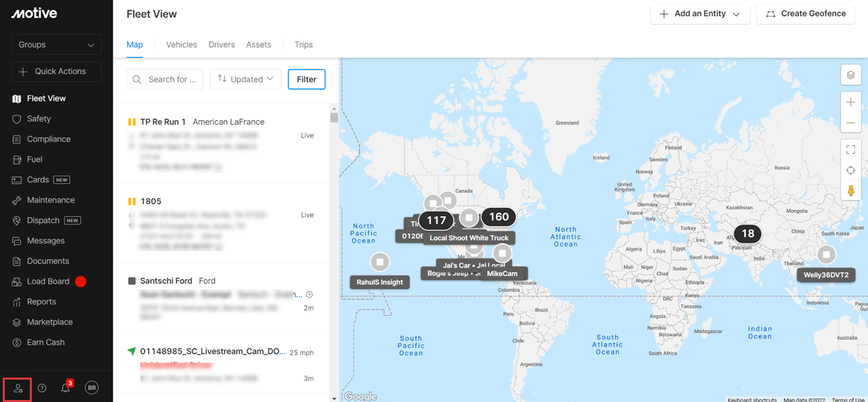Click the Bogie's Jeep map label

click(x=450, y=274)
